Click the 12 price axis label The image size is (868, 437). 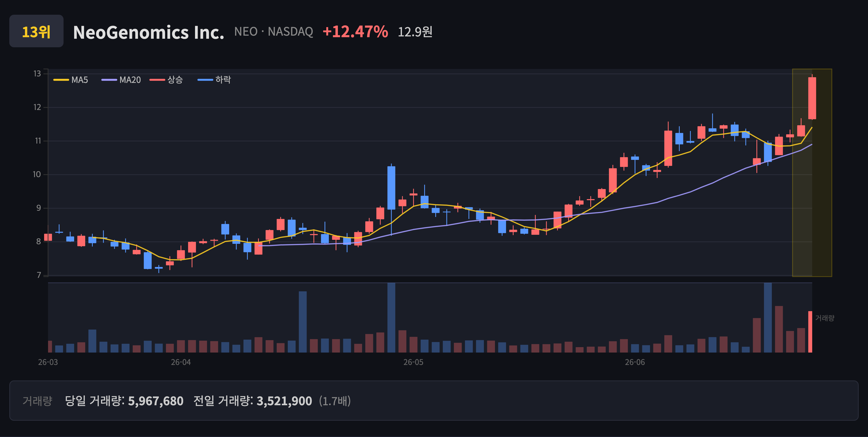(37, 107)
